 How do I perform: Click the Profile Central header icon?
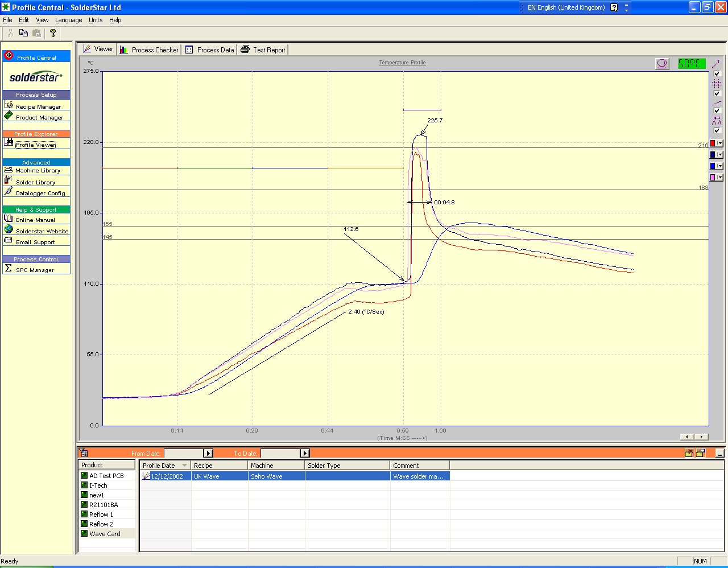pos(9,56)
